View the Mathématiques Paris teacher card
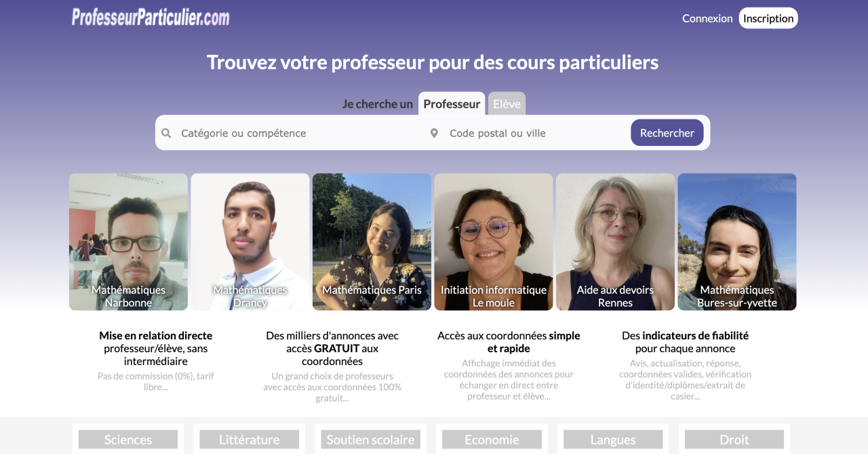Image resolution: width=868 pixels, height=454 pixels. point(372,242)
